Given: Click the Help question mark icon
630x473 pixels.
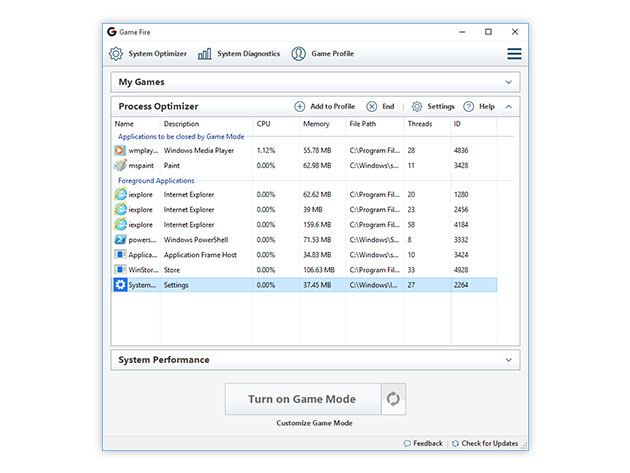Looking at the screenshot, I should 468,106.
